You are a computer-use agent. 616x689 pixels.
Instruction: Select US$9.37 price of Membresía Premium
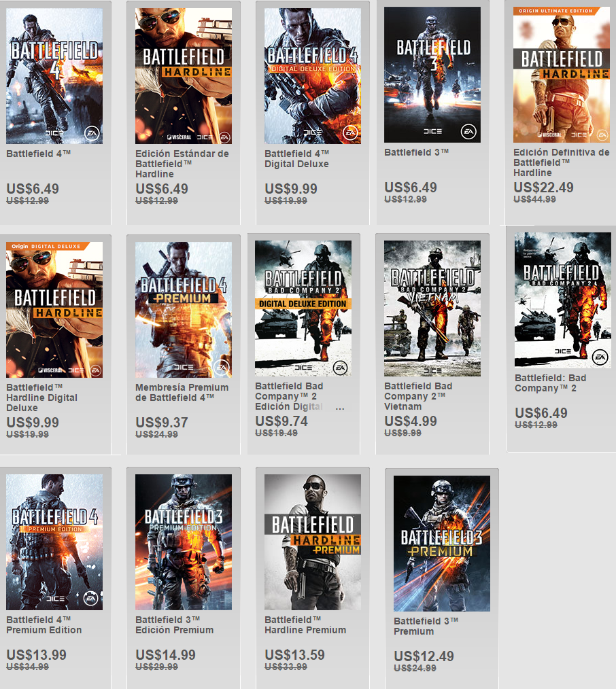pyautogui.click(x=162, y=423)
